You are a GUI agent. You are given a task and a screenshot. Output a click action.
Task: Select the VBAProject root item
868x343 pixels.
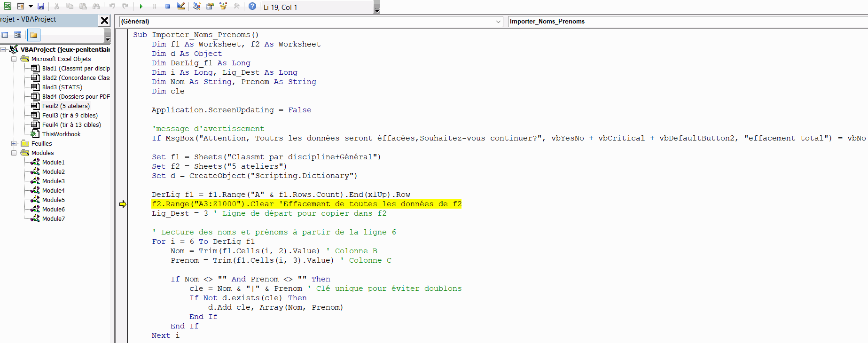click(65, 49)
